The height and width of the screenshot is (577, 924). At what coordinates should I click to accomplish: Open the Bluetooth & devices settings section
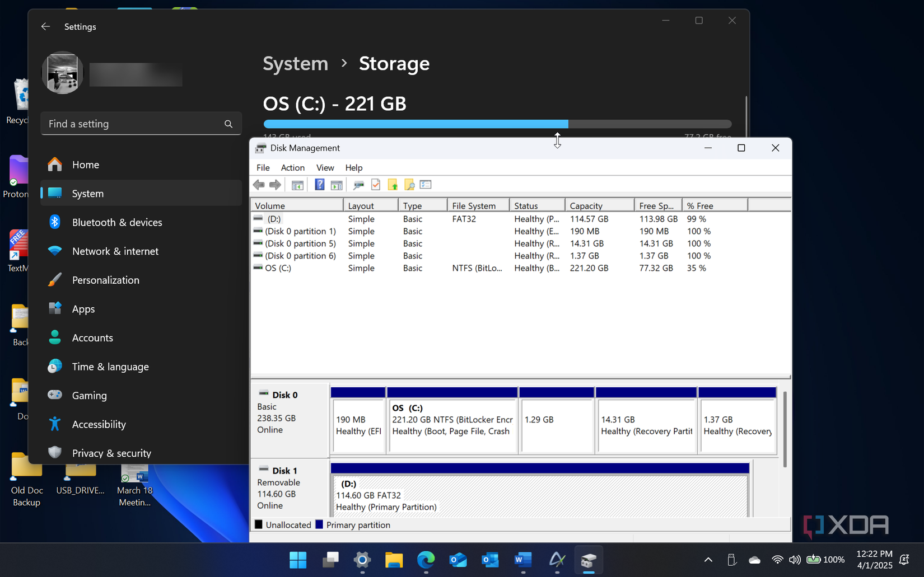click(116, 222)
